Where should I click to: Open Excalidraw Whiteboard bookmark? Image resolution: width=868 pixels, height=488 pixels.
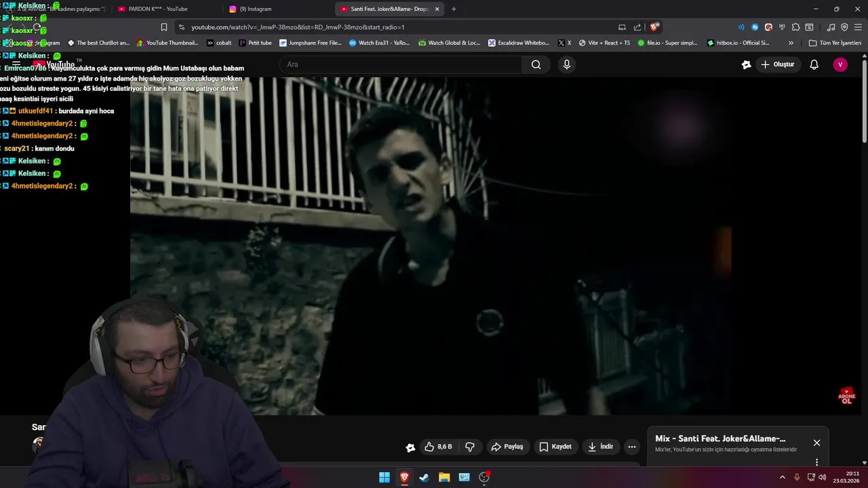pyautogui.click(x=519, y=43)
